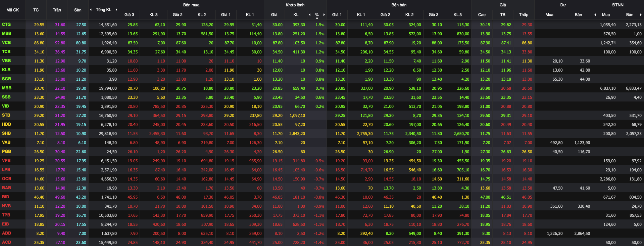644x246 pixels.
Task: Click the left arrow before ĐTNN Mua header
Action: [595, 15]
